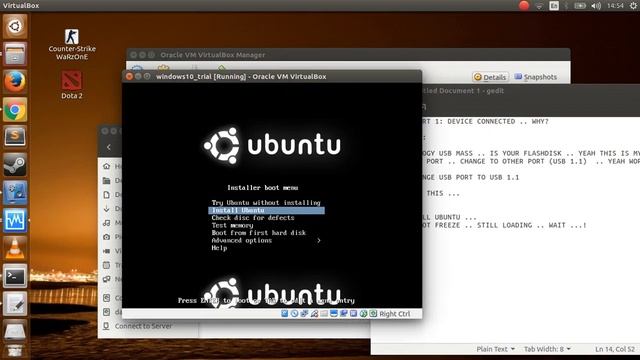The width and height of the screenshot is (640, 360).
Task: Launch VLC media player from launcher
Action: coord(15,248)
